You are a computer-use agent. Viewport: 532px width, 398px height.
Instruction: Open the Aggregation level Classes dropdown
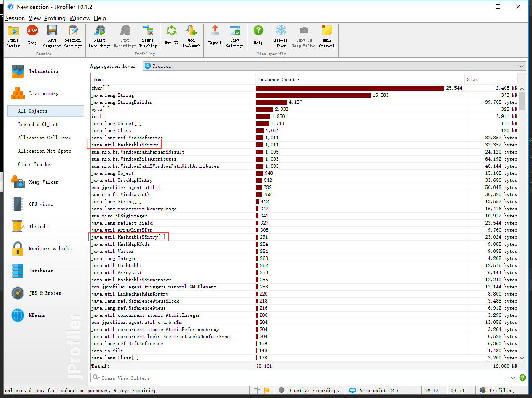[x=334, y=66]
